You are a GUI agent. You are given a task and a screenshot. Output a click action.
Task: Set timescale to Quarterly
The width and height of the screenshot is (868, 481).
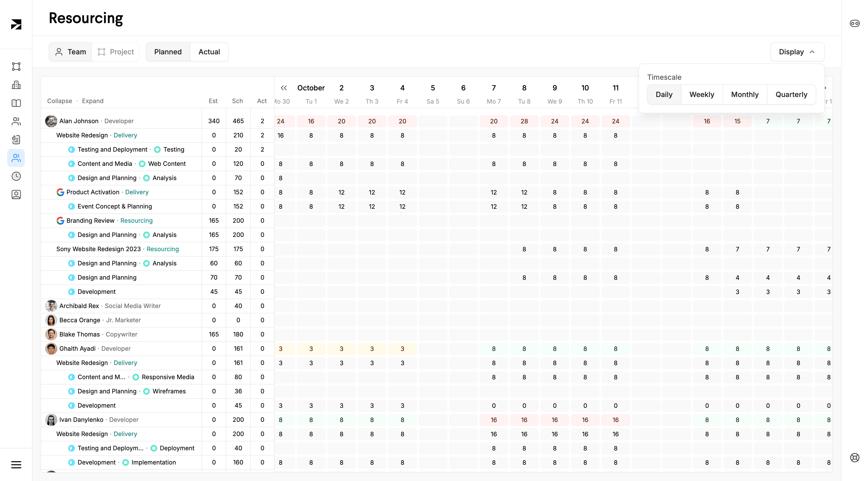tap(791, 95)
